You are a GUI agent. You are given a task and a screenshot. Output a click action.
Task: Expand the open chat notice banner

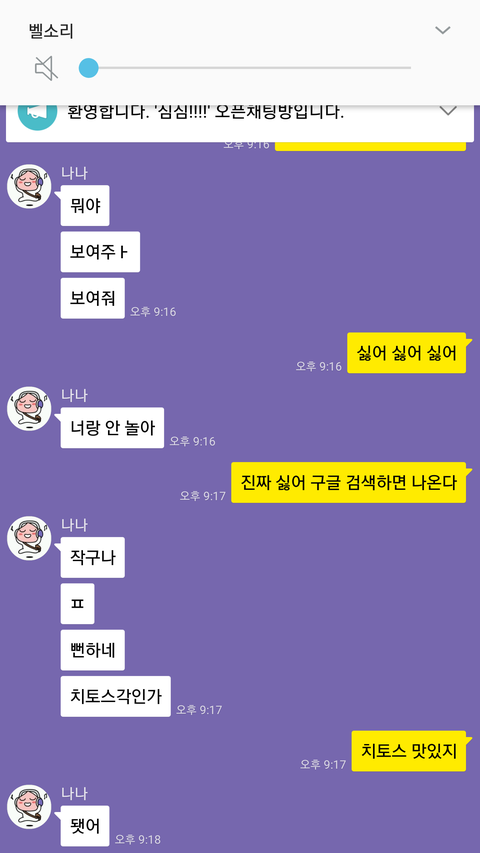pyautogui.click(x=447, y=111)
